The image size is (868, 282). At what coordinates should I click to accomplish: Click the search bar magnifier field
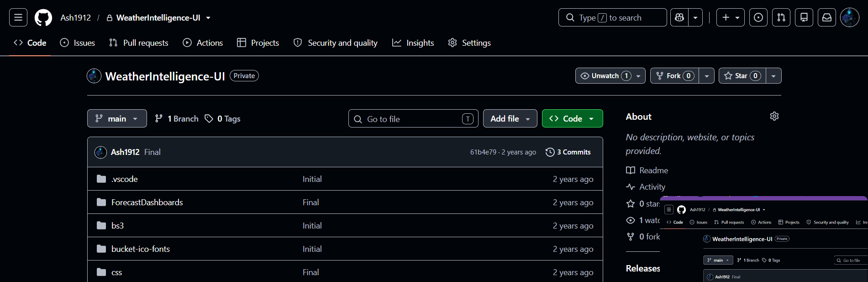[x=612, y=17]
